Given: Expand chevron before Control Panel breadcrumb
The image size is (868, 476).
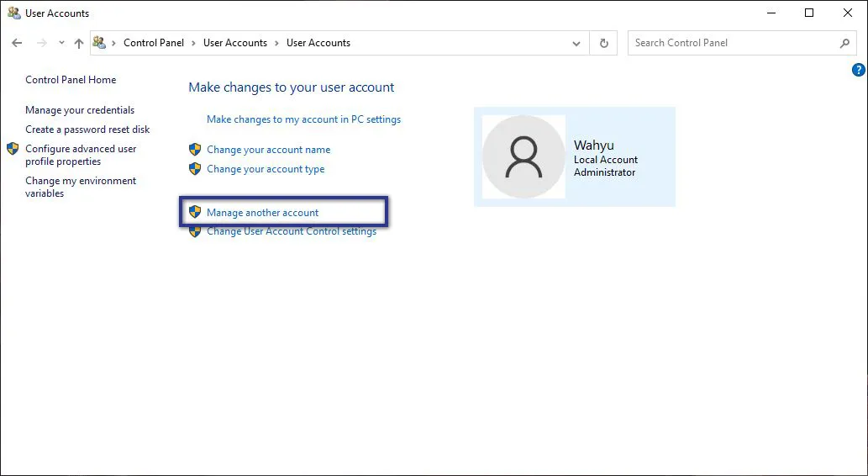Looking at the screenshot, I should pyautogui.click(x=114, y=43).
